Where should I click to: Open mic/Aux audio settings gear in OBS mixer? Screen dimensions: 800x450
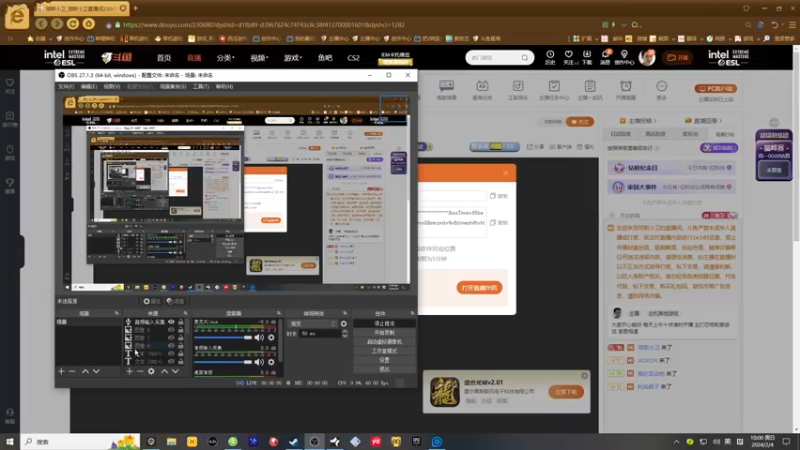(271, 337)
